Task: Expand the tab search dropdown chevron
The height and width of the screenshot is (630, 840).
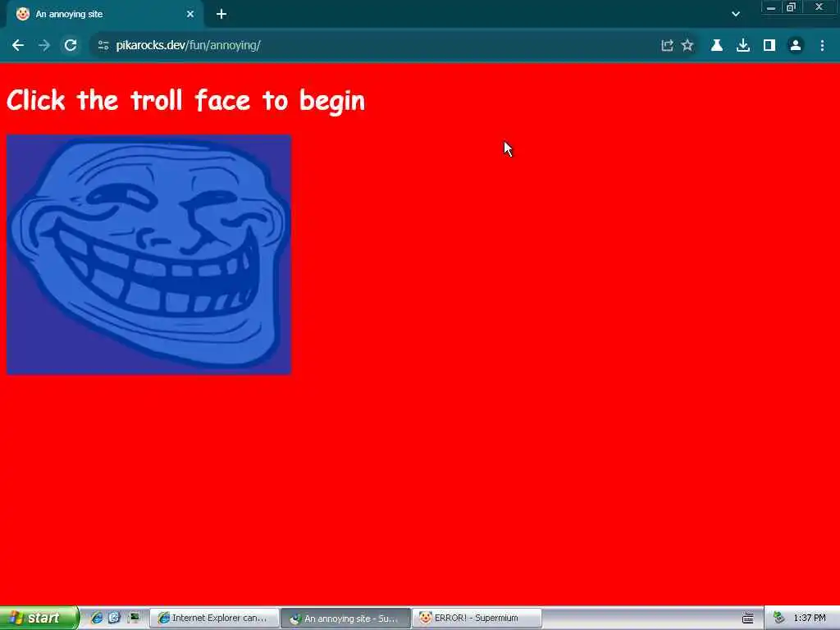Action: pos(736,15)
